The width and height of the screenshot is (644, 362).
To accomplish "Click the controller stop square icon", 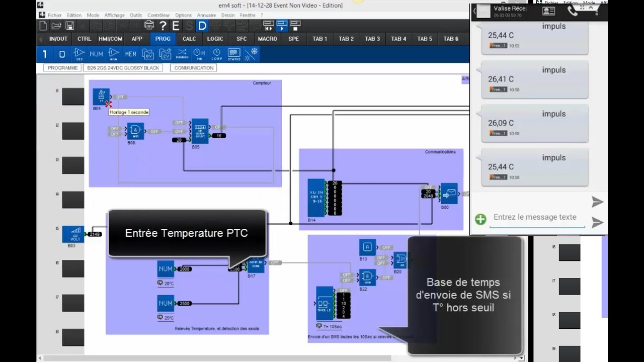I will coord(295,26).
